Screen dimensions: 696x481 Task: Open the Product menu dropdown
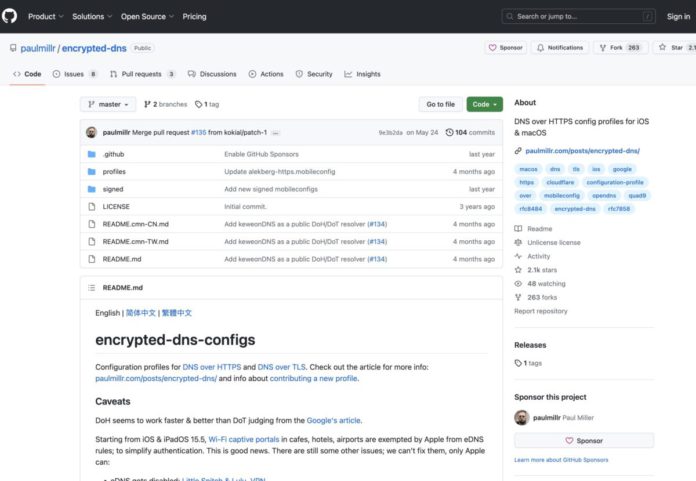pyautogui.click(x=45, y=16)
